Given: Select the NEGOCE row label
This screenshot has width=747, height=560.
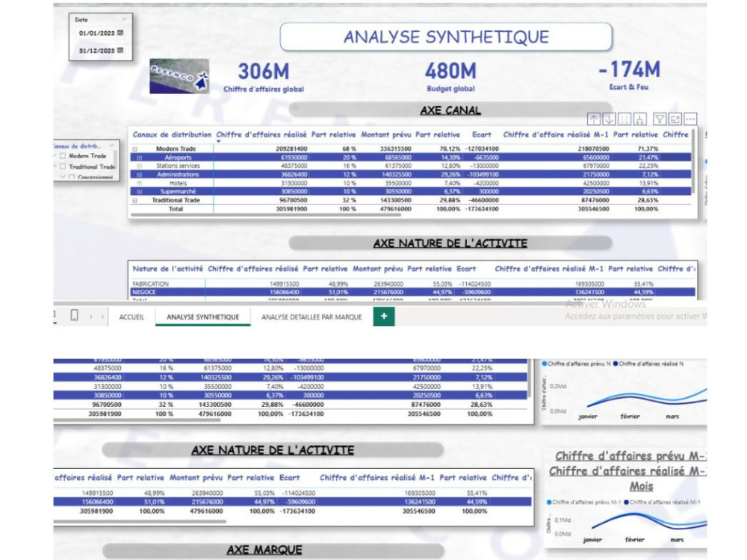Looking at the screenshot, I should [144, 293].
